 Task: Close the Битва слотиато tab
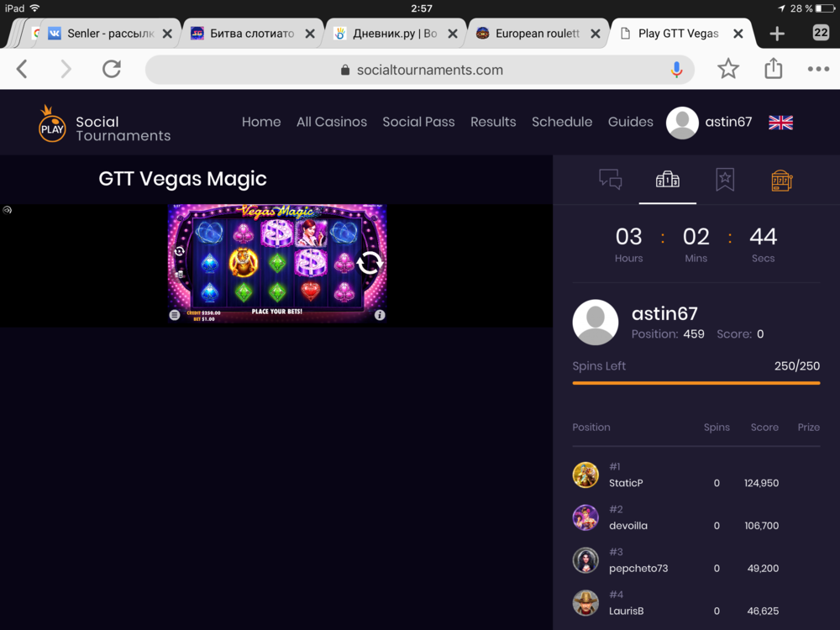tap(310, 34)
